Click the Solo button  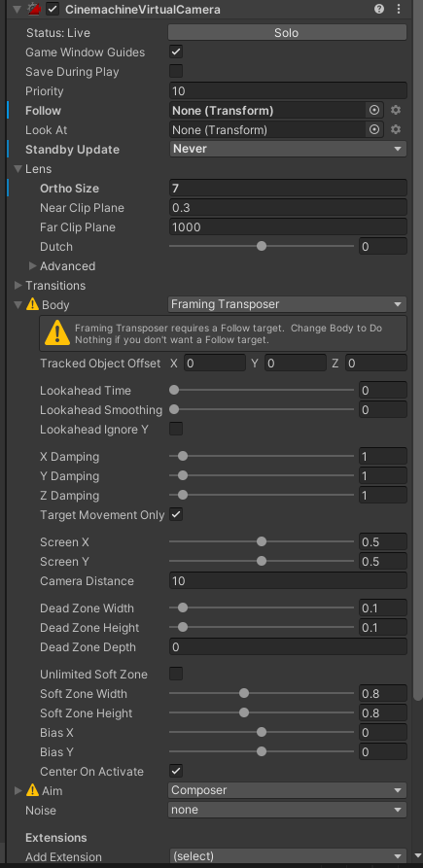pyautogui.click(x=288, y=33)
